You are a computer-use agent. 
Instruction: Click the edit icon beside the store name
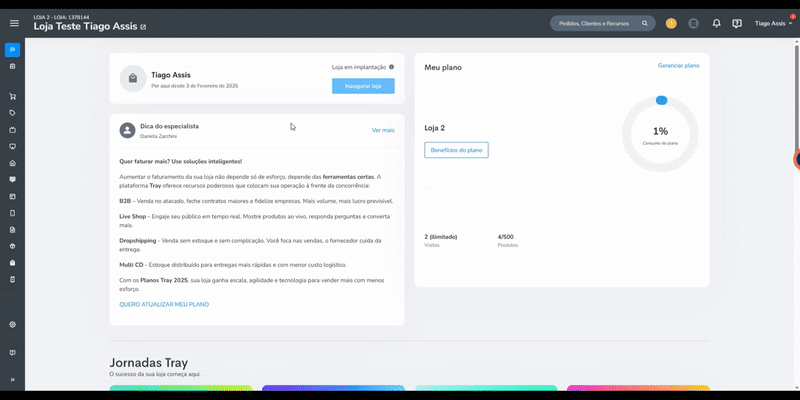tap(143, 27)
